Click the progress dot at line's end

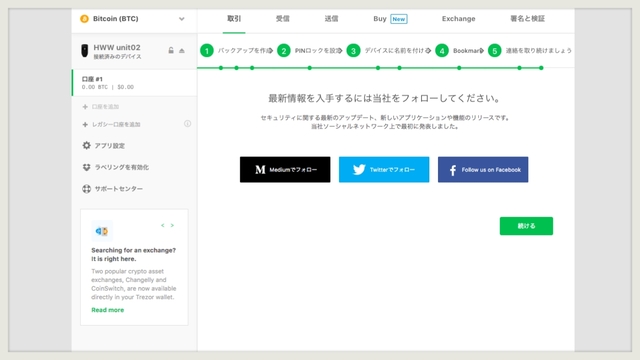click(x=541, y=68)
